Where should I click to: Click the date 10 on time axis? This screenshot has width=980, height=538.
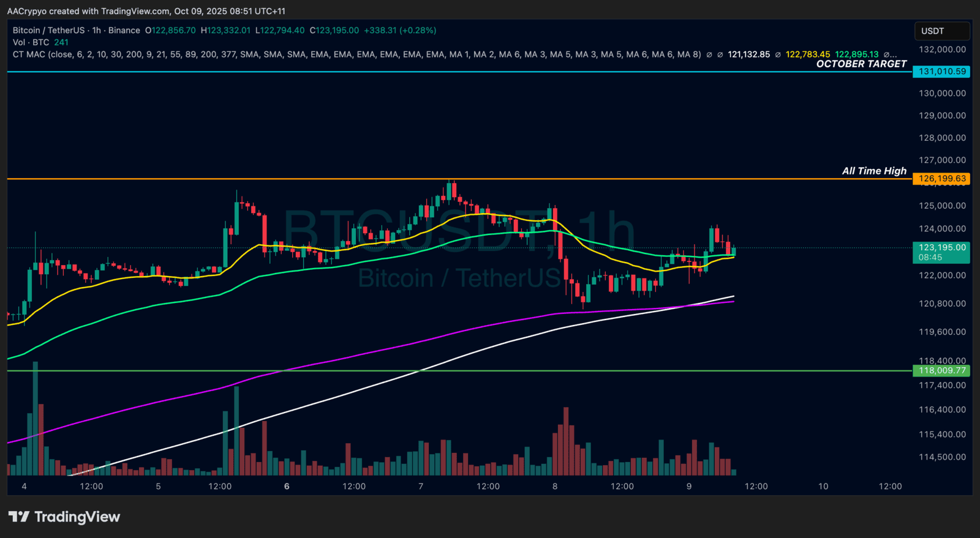click(x=823, y=487)
